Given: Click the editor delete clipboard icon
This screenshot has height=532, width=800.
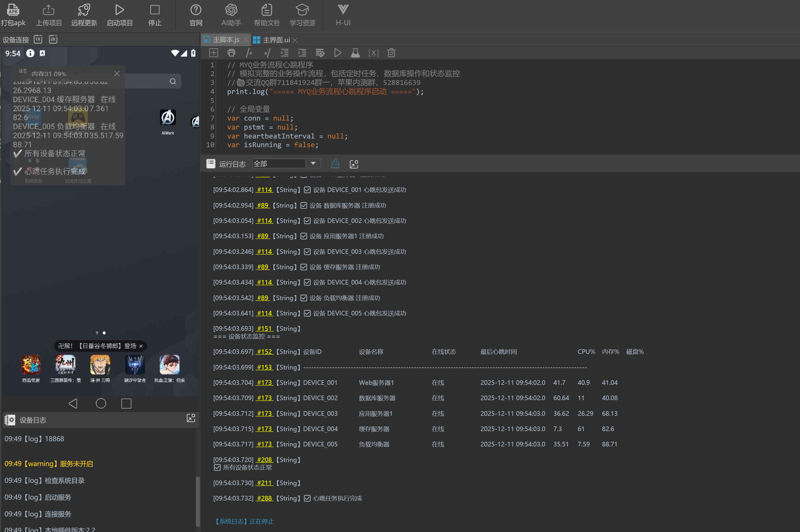Looking at the screenshot, I should click(391, 53).
